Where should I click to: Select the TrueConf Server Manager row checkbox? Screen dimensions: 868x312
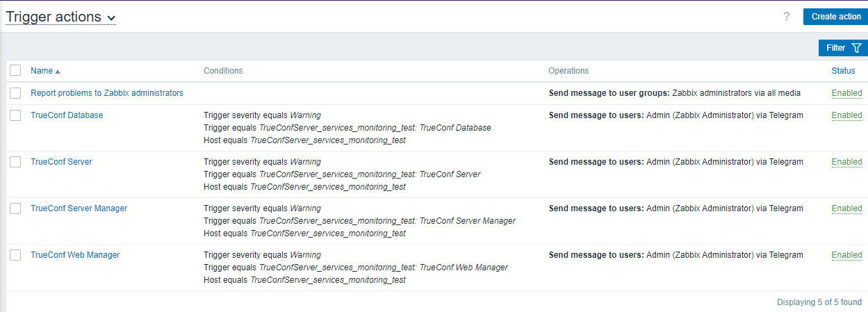(x=15, y=208)
